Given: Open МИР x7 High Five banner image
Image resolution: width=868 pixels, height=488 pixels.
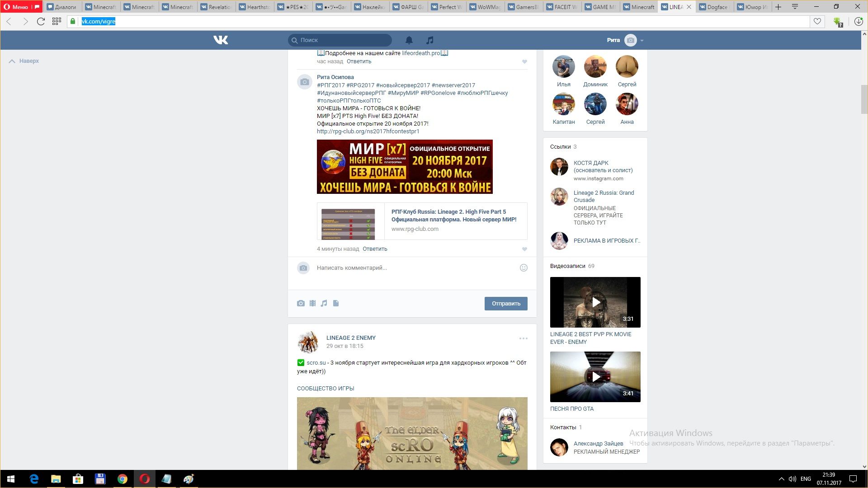Looking at the screenshot, I should click(x=405, y=167).
